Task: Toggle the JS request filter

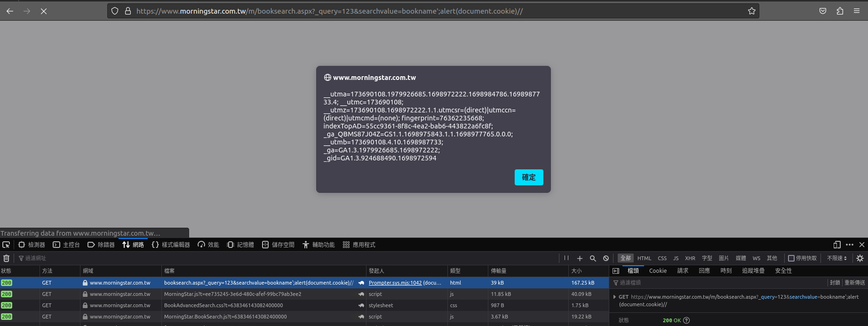Action: (676, 258)
